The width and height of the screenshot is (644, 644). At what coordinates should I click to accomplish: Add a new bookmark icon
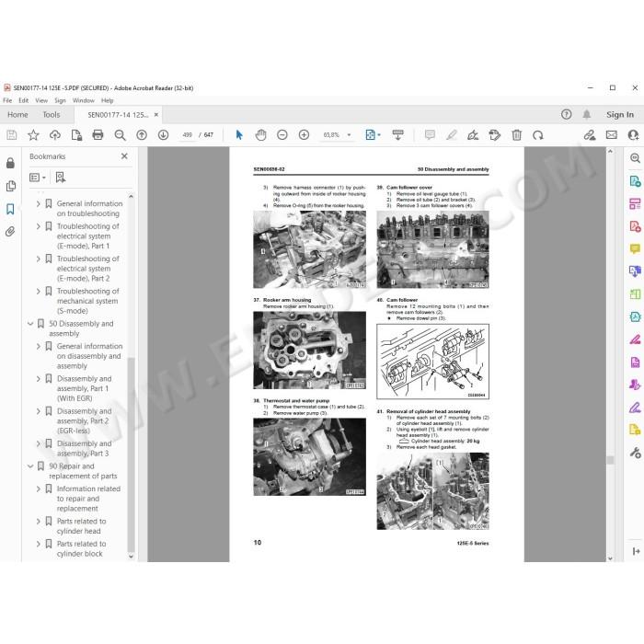[61, 177]
